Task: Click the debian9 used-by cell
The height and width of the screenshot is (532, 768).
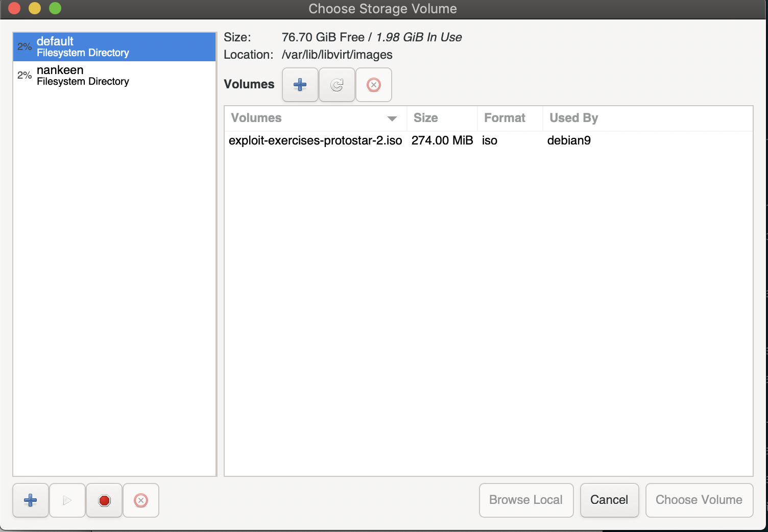Action: click(x=569, y=140)
